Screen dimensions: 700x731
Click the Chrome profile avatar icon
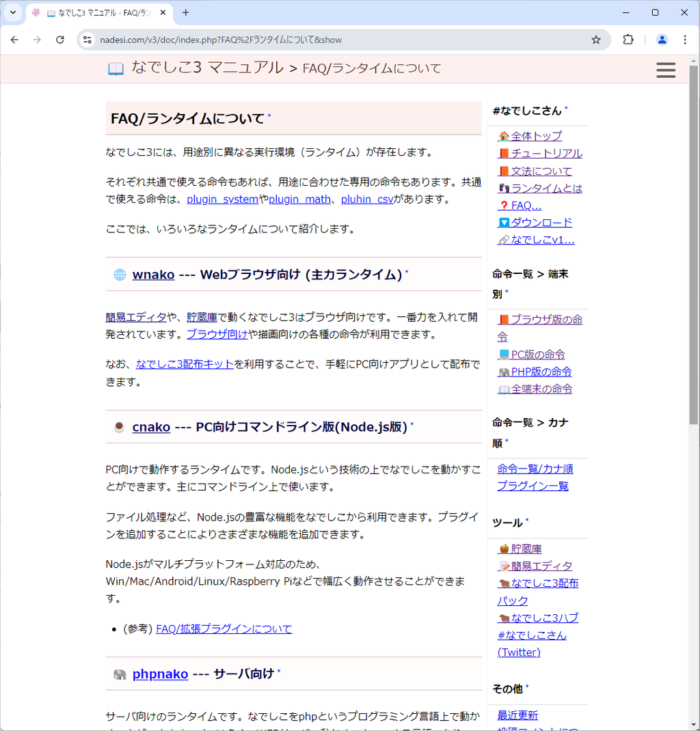coord(661,40)
